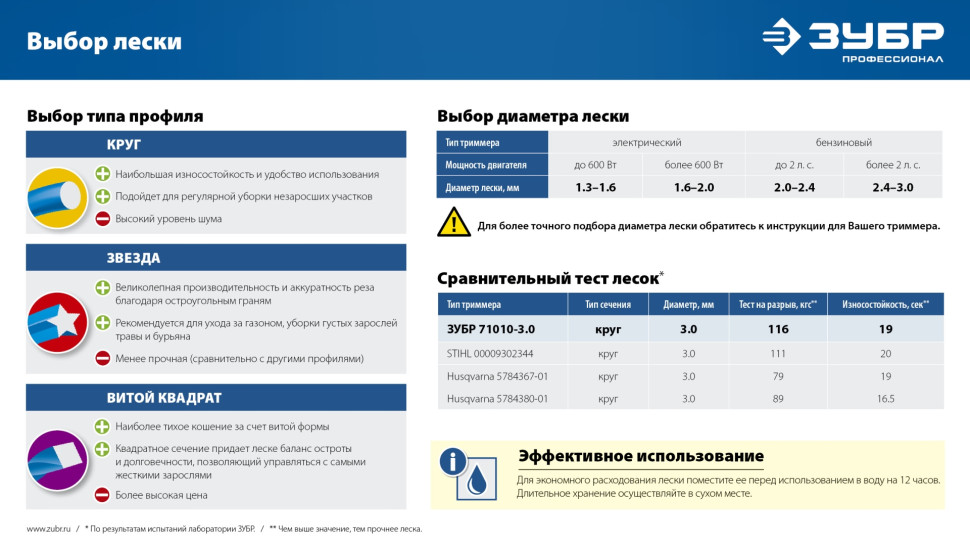Click the 'Более высокая цена' text
The height and width of the screenshot is (546, 970).
coord(161,495)
